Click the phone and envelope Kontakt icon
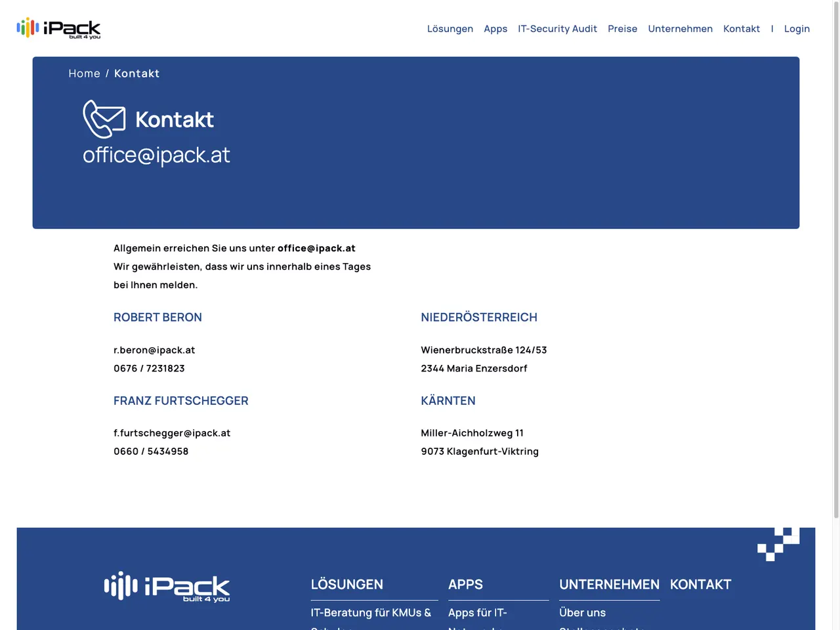Screen dimensions: 840x630 [x=104, y=119]
